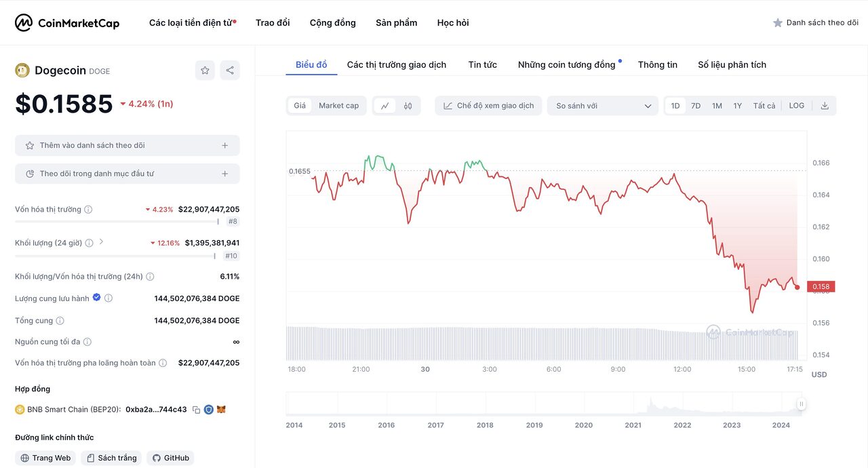Screen dimensions: 868x468
Task: Switch to Các thị trường giao dịch tab
Action: [x=397, y=65]
